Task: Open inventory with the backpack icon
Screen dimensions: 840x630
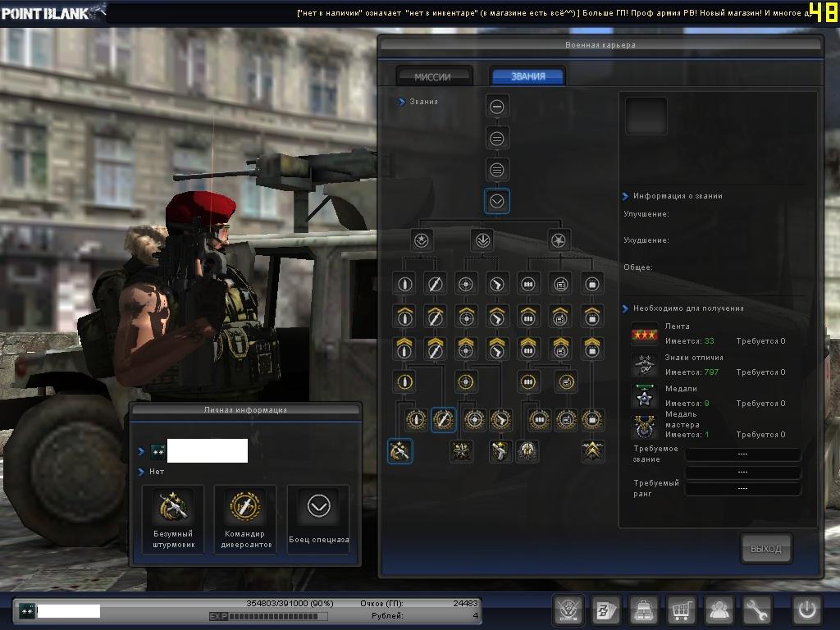Action: point(643,610)
